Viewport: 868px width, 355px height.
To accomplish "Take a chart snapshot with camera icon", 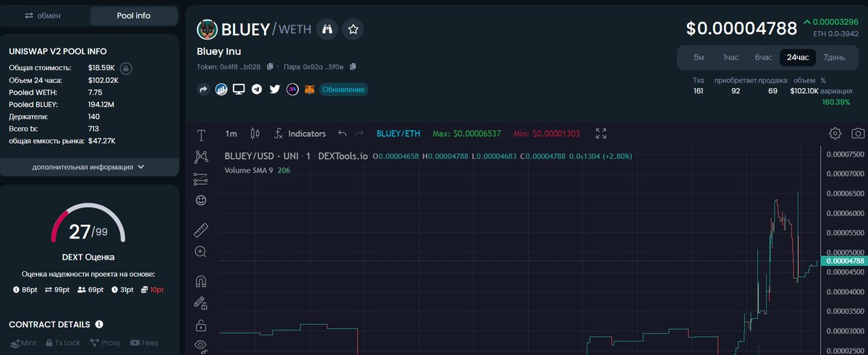I will click(x=858, y=133).
